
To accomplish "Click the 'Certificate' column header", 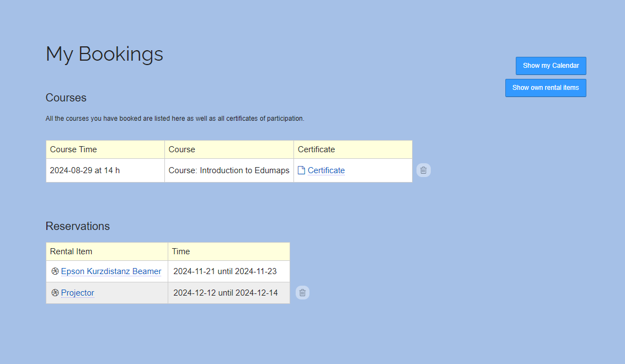I will [353, 149].
